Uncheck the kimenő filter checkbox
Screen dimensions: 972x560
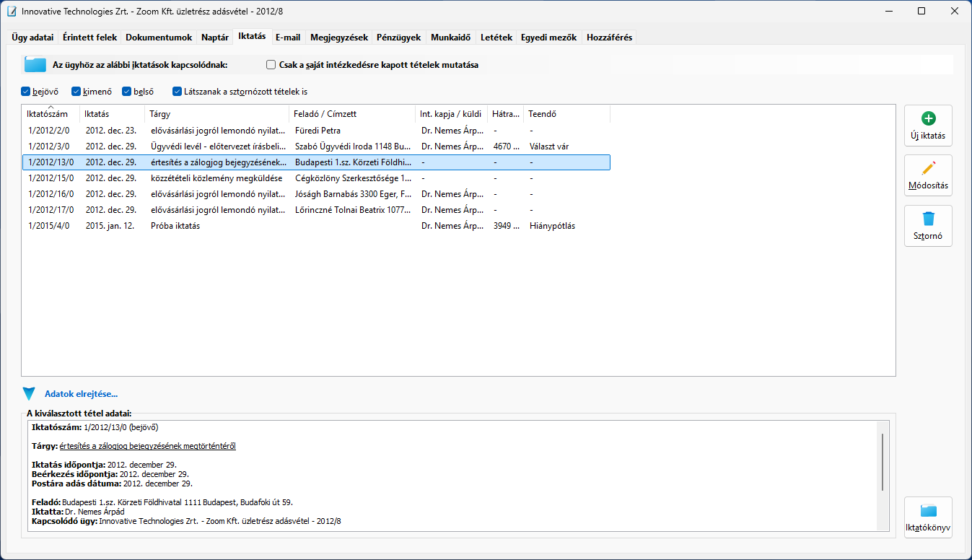[76, 92]
